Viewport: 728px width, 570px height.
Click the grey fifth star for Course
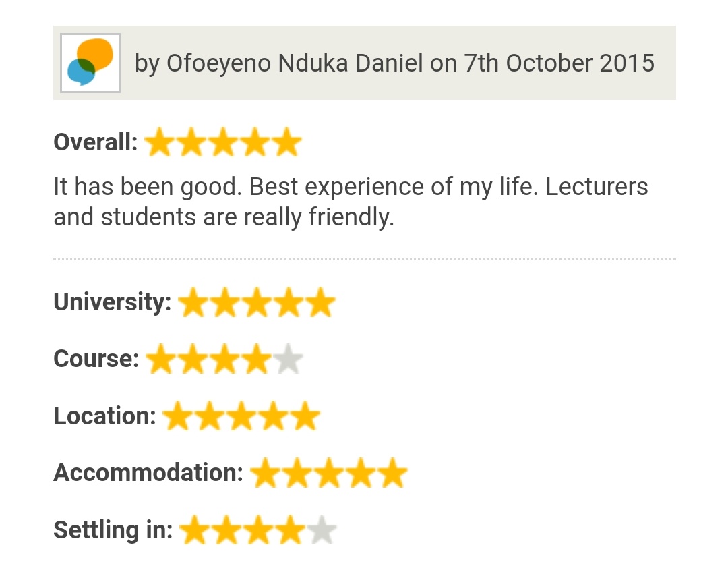click(x=288, y=360)
